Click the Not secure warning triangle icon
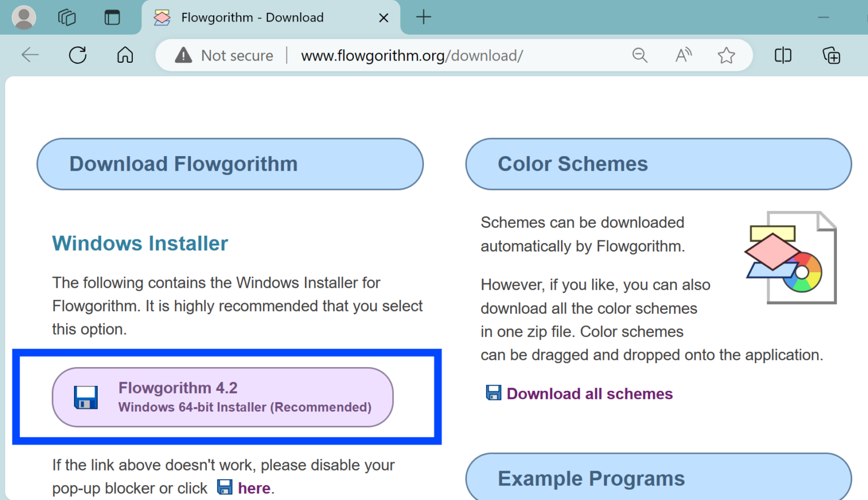Viewport: 868px width, 500px height. [184, 55]
